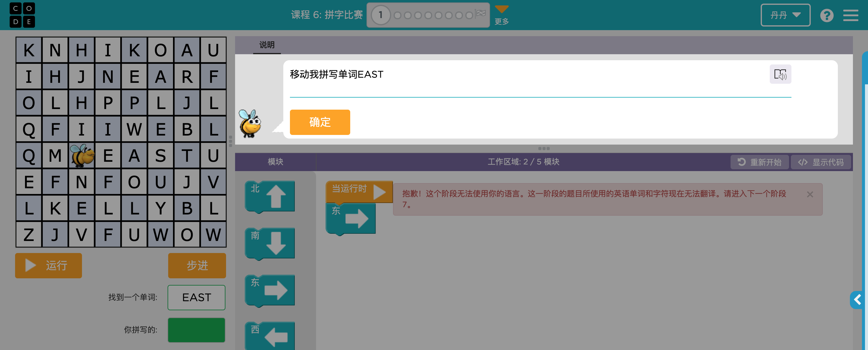Click the 显示代码 show code button
868x350 pixels.
pyautogui.click(x=821, y=162)
